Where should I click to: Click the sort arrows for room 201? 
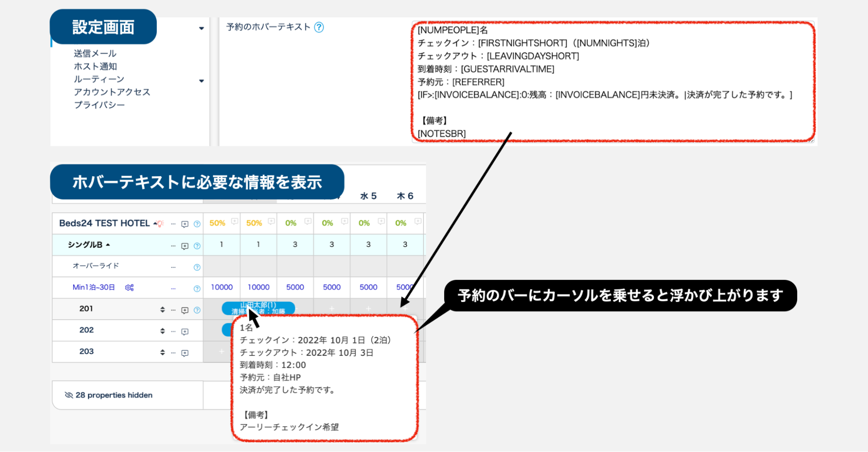(x=162, y=309)
